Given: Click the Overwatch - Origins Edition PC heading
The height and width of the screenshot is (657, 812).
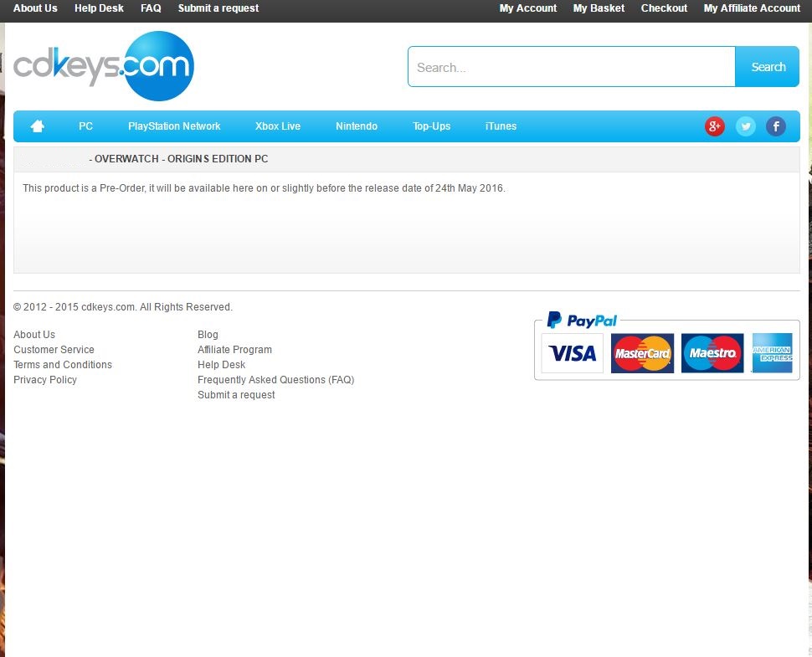Looking at the screenshot, I should click(x=178, y=159).
